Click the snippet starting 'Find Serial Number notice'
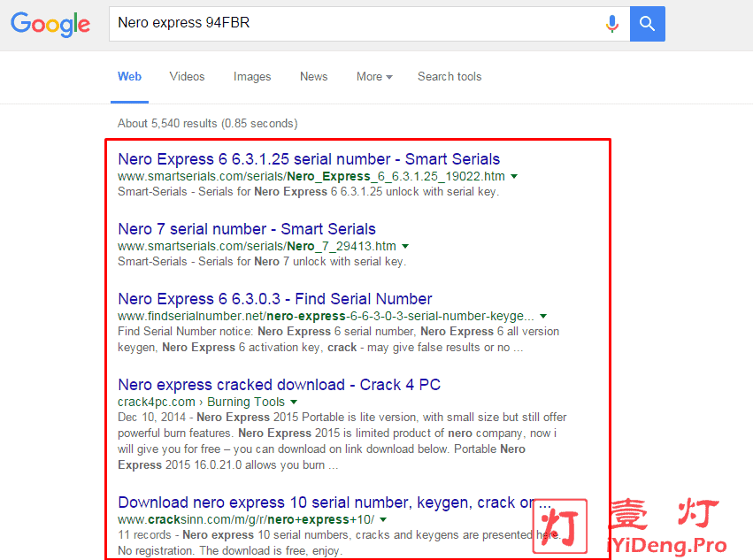 339,340
